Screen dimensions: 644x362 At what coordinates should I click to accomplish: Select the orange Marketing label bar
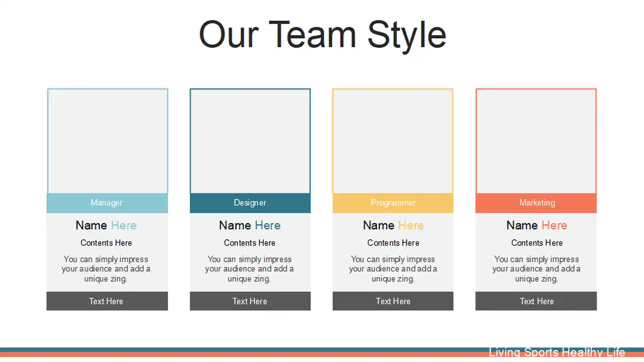(536, 203)
